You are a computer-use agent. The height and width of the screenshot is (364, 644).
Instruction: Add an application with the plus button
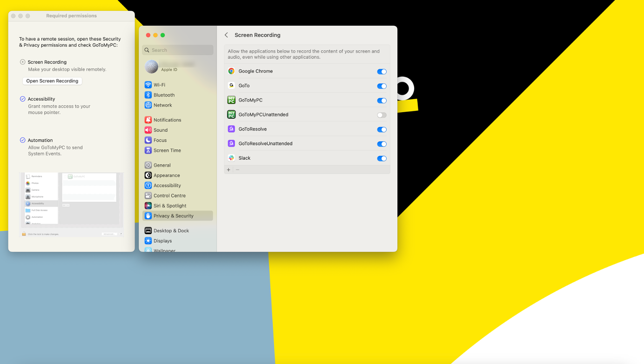(228, 169)
